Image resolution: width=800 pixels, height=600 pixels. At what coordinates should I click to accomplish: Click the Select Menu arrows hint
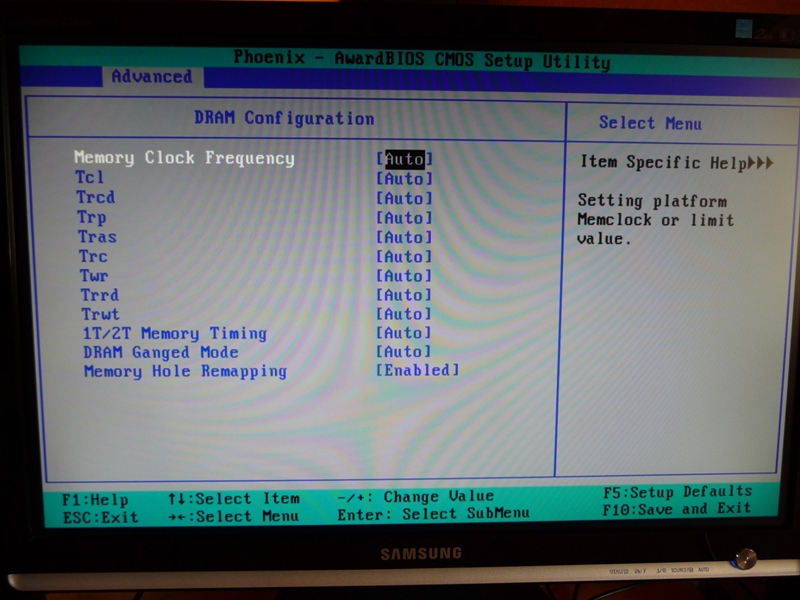tap(234, 516)
